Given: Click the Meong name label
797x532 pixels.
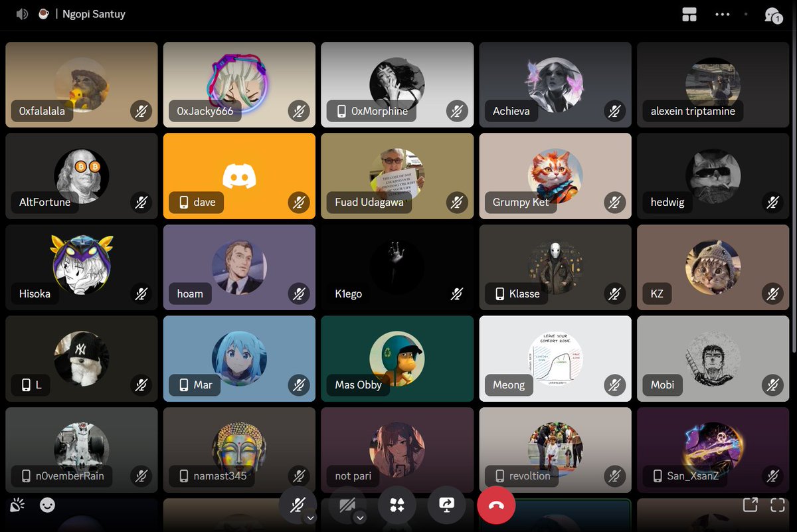Looking at the screenshot, I should (x=509, y=385).
